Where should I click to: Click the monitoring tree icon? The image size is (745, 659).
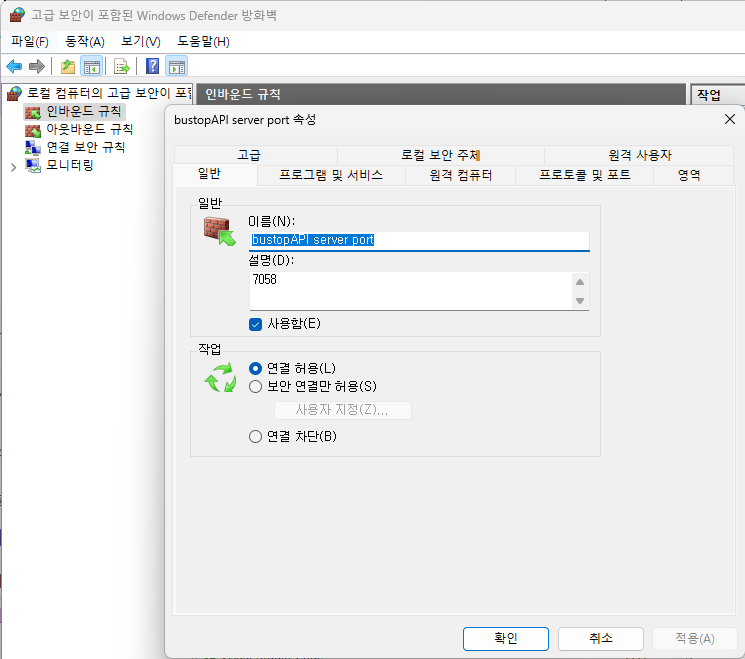pos(33,165)
